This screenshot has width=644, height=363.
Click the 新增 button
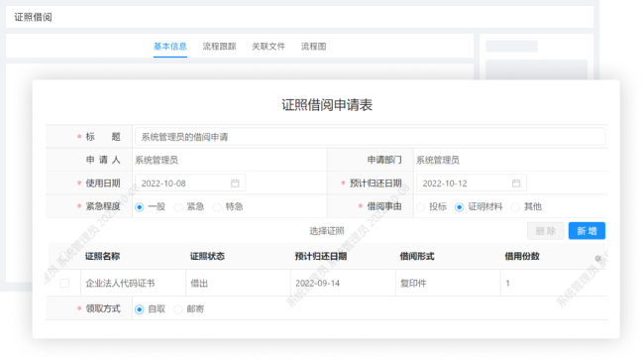point(587,231)
